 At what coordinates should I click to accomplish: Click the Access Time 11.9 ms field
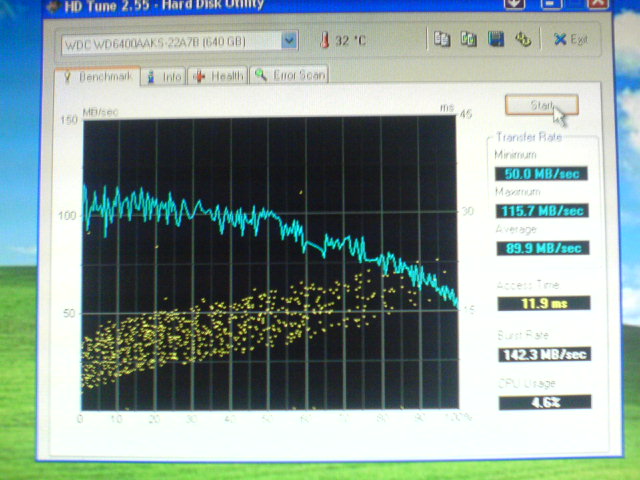pyautogui.click(x=542, y=303)
